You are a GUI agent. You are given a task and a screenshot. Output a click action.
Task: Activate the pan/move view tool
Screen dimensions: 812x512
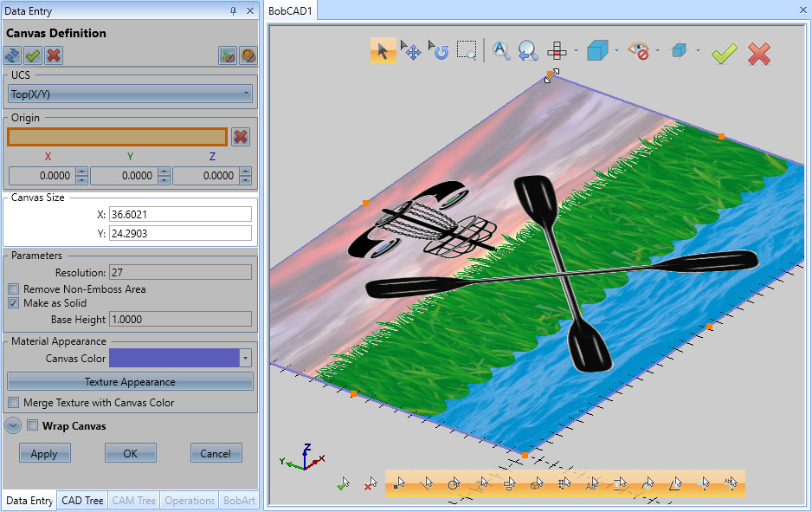click(x=412, y=51)
